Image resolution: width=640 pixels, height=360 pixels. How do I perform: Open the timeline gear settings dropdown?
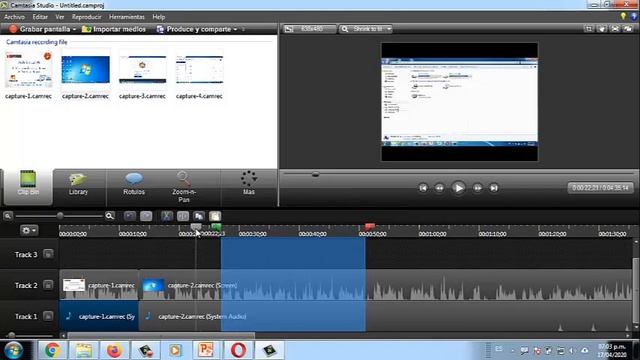(29, 231)
